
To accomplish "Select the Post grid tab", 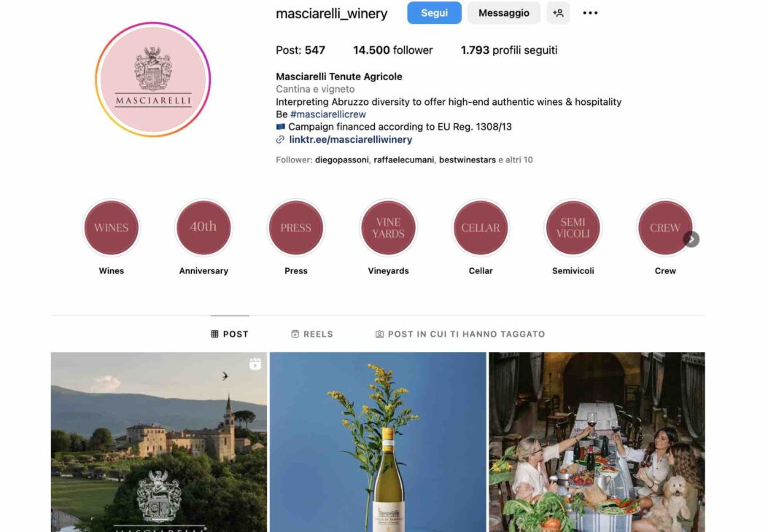I will pyautogui.click(x=230, y=334).
